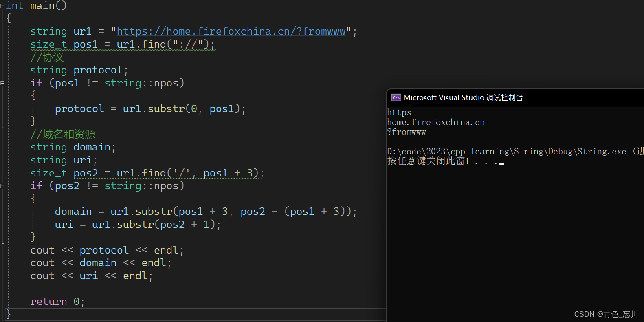Image resolution: width=644 pixels, height=322 pixels.
Task: Click the 'https' console output line
Action: pyautogui.click(x=399, y=112)
